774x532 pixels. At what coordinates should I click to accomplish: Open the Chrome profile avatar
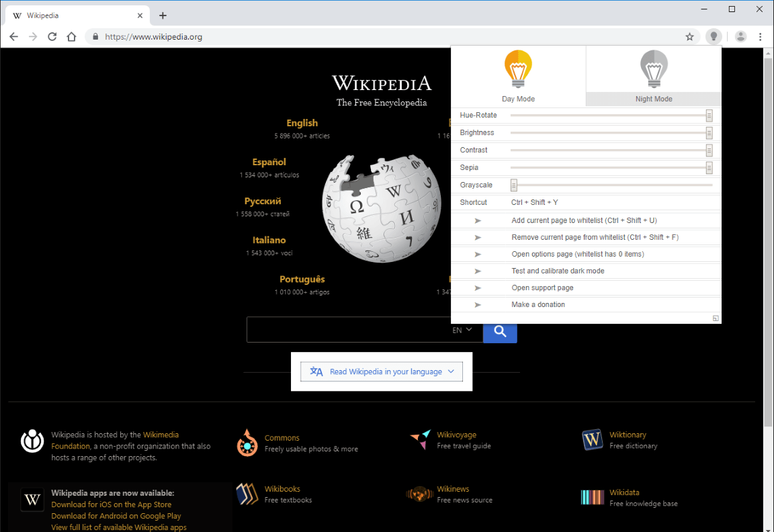tap(740, 36)
